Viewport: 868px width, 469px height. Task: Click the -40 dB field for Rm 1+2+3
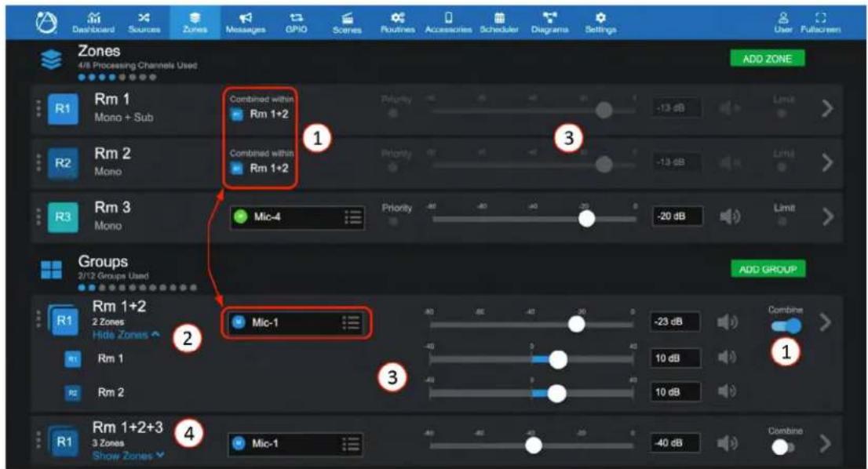click(675, 443)
